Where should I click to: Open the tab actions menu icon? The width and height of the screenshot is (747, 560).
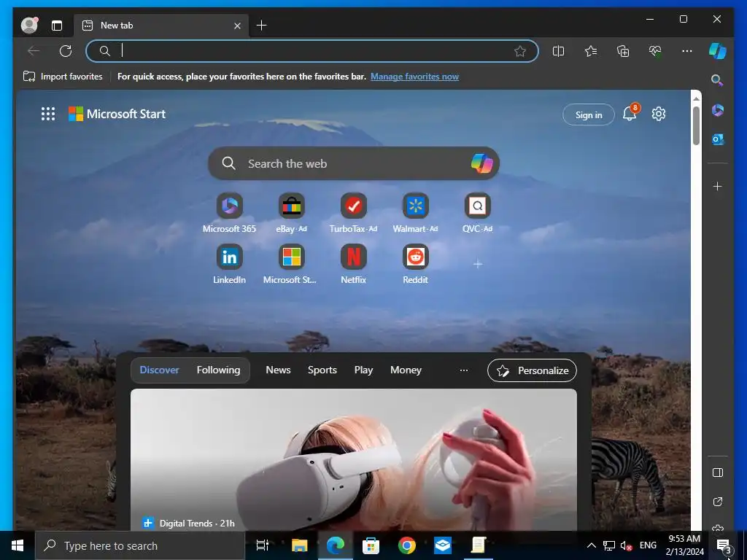(57, 26)
